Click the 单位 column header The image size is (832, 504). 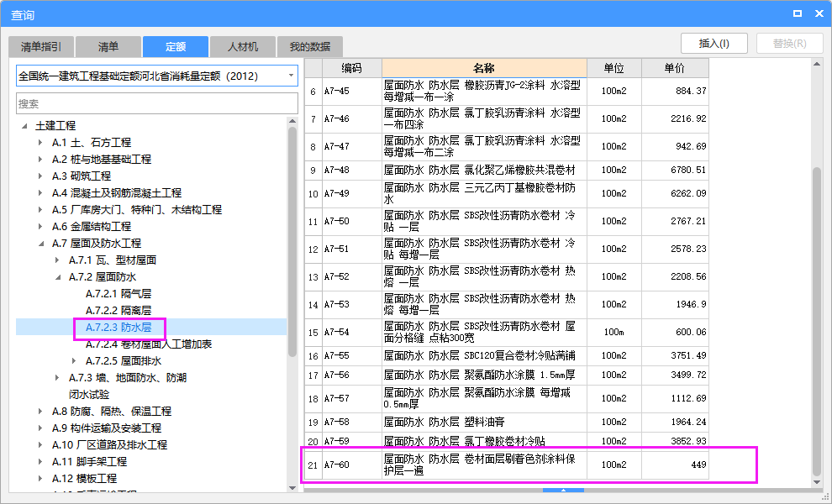(x=614, y=68)
